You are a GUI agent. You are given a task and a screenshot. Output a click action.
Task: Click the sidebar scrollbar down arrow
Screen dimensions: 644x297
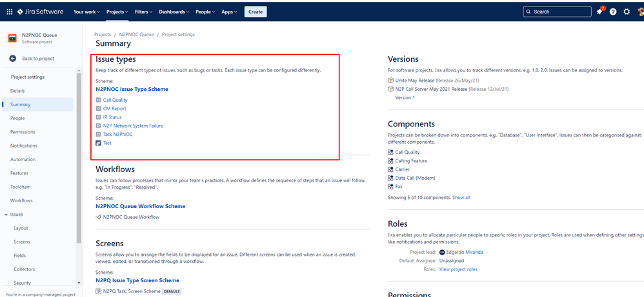pos(79,283)
